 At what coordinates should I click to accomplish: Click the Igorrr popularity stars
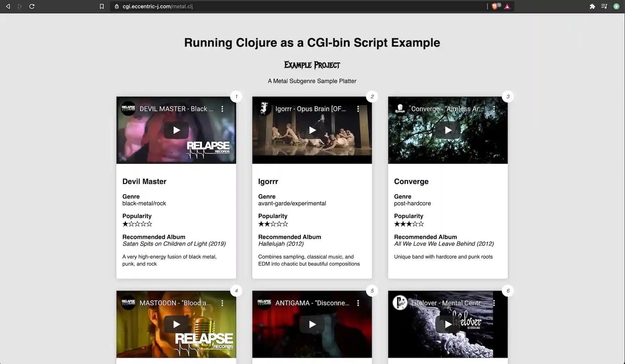[273, 224]
